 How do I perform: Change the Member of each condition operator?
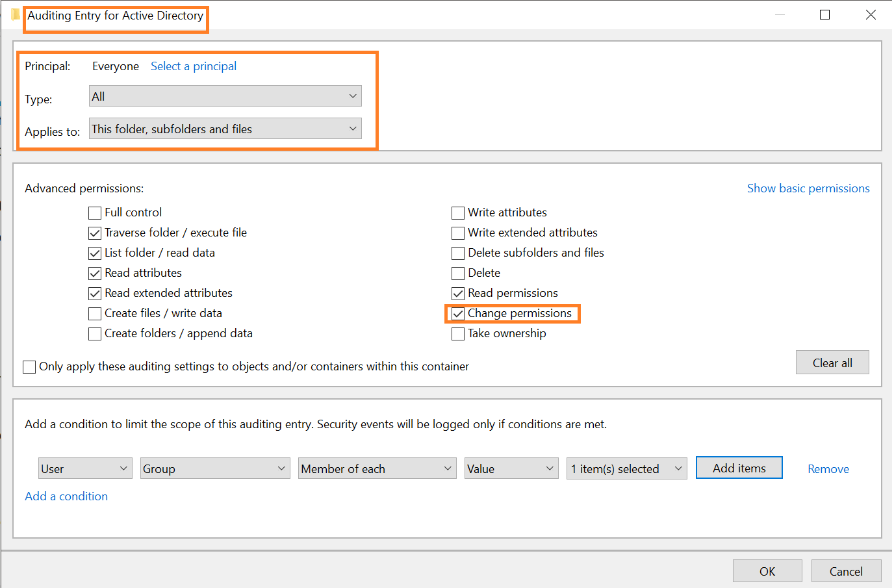click(377, 468)
